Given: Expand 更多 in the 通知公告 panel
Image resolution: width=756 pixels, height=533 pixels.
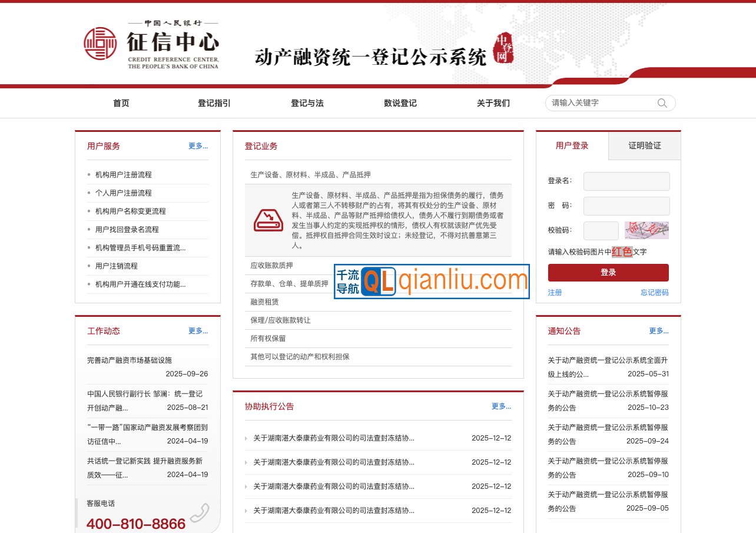Looking at the screenshot, I should (x=658, y=330).
